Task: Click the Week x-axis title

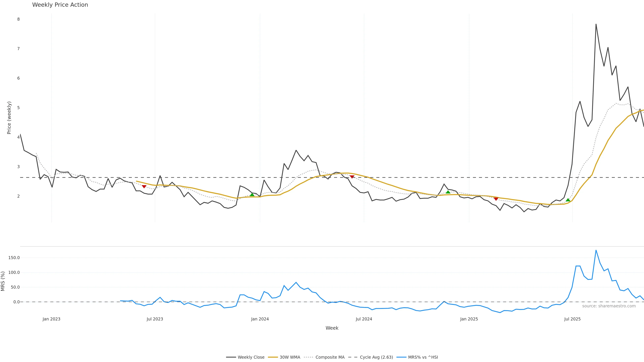Action: tap(332, 328)
